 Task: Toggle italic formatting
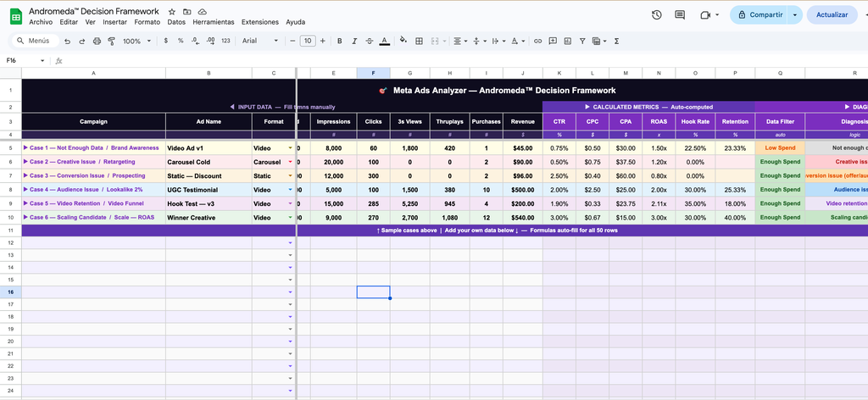pyautogui.click(x=355, y=41)
